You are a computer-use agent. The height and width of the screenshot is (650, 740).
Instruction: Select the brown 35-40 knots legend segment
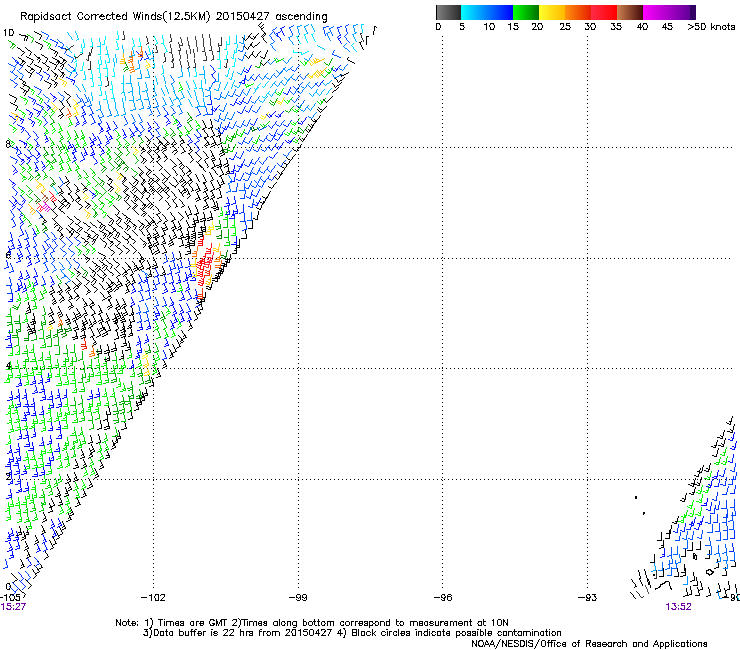[x=630, y=12]
